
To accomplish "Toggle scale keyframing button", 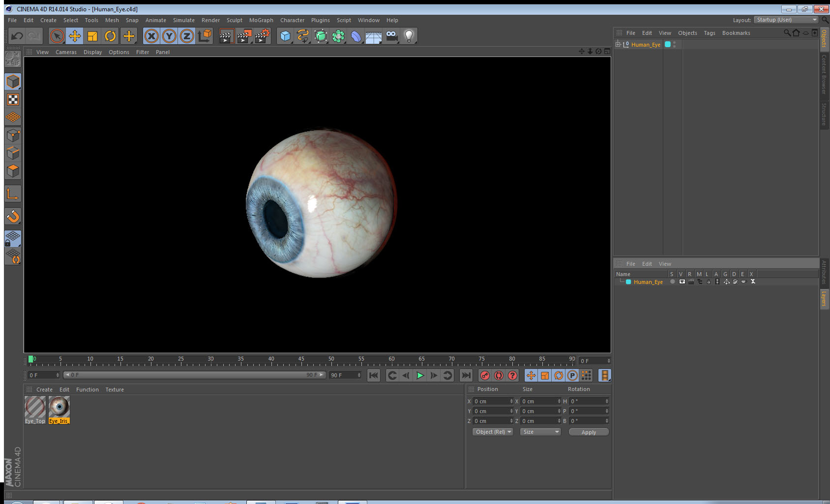I will pos(545,376).
